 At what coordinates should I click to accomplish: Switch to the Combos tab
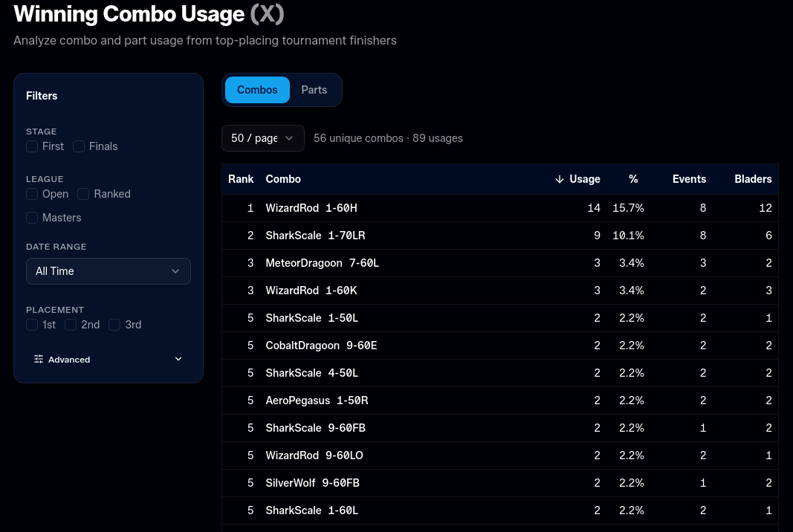click(257, 90)
